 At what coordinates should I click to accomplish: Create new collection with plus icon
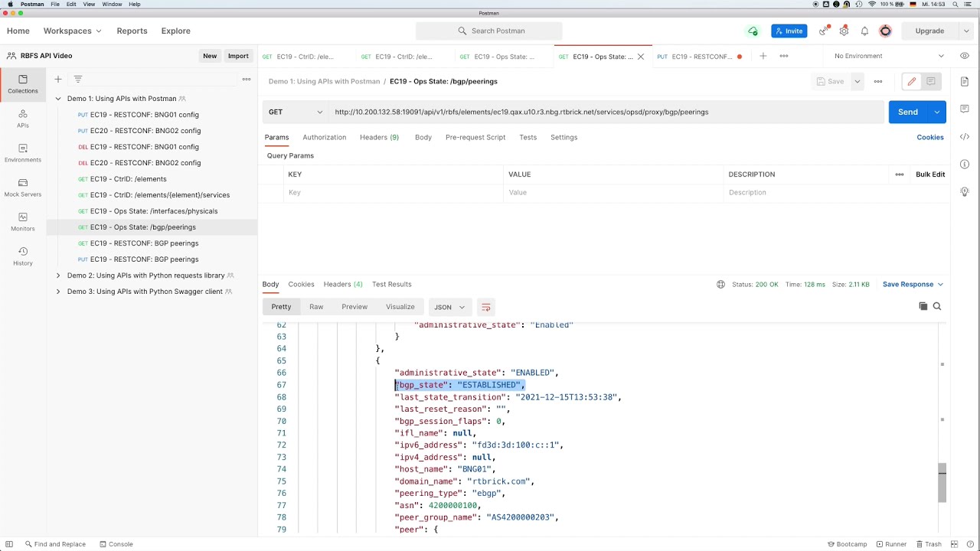pos(57,79)
